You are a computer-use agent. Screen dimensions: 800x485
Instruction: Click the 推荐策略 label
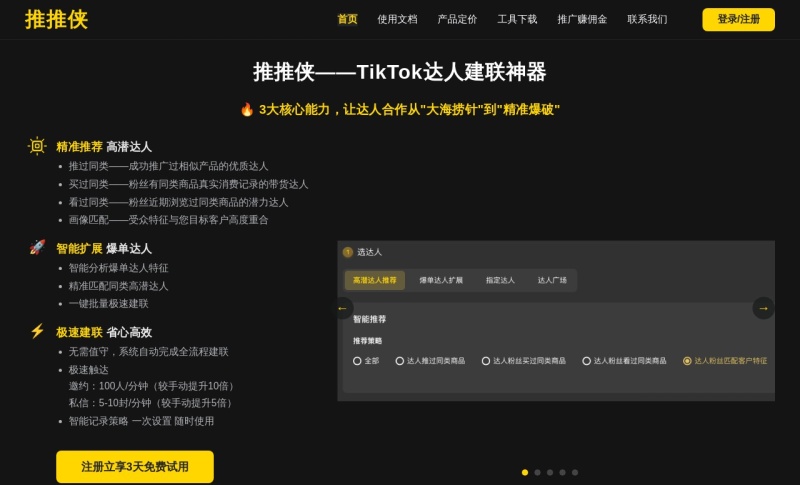coord(367,341)
